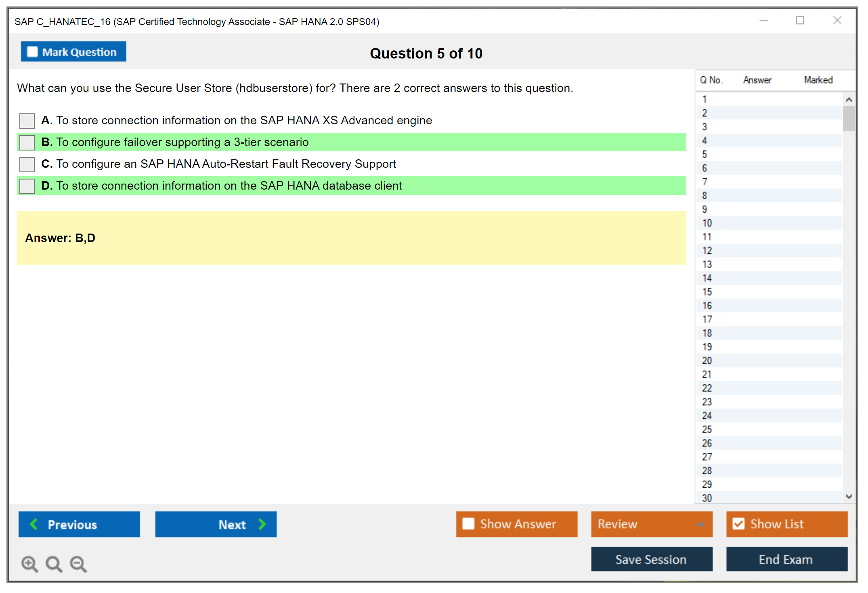Click the green right arrow on Next
The height and width of the screenshot is (593, 868).
(262, 524)
